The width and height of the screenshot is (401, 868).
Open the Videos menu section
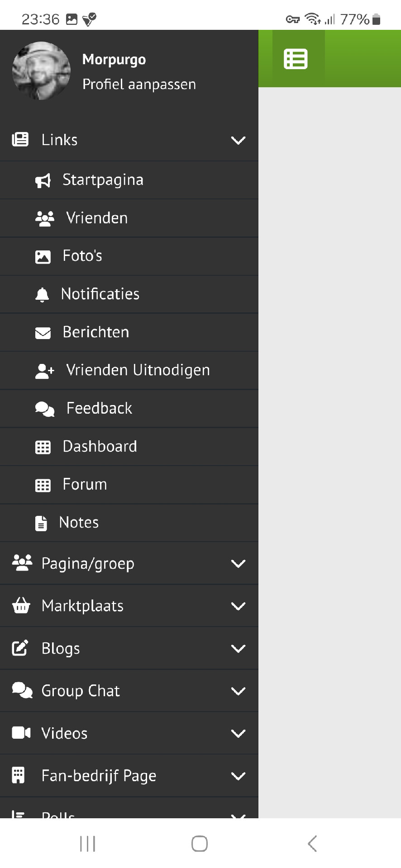point(65,733)
